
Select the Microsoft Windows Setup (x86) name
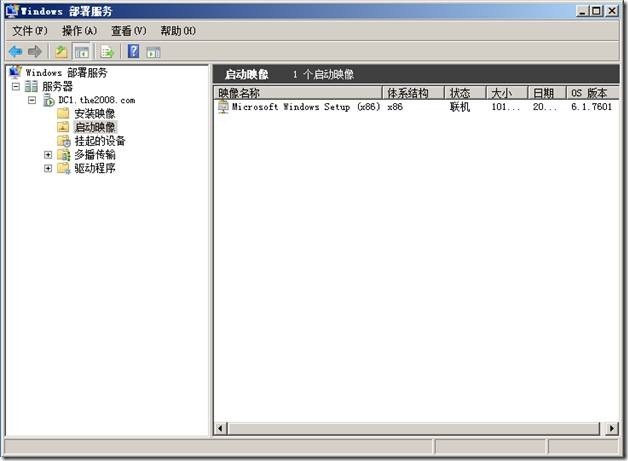(x=306, y=107)
